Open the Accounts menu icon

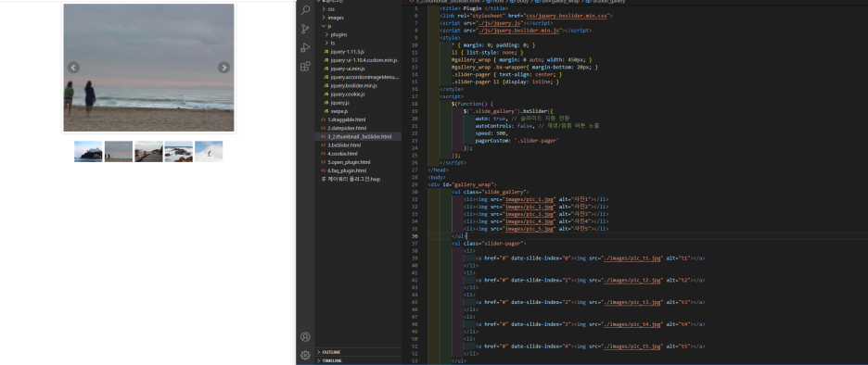click(305, 337)
